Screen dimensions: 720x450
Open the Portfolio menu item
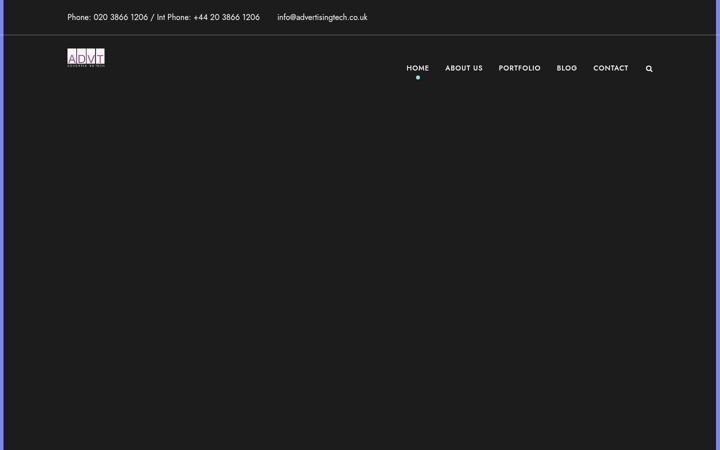point(519,68)
